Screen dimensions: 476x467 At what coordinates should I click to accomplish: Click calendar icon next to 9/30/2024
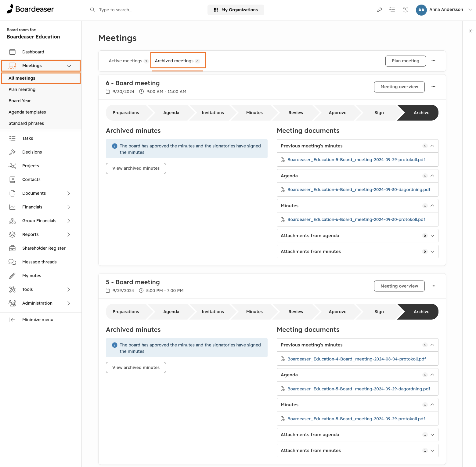click(108, 92)
